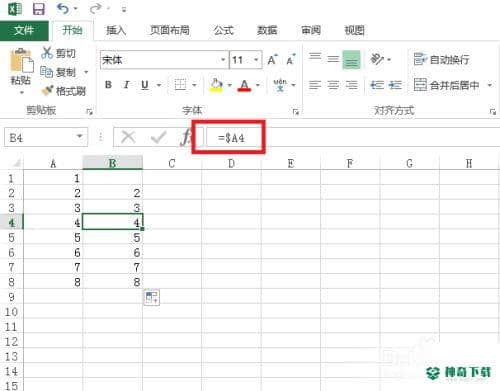Click the Increase Font Size icon

272,60
